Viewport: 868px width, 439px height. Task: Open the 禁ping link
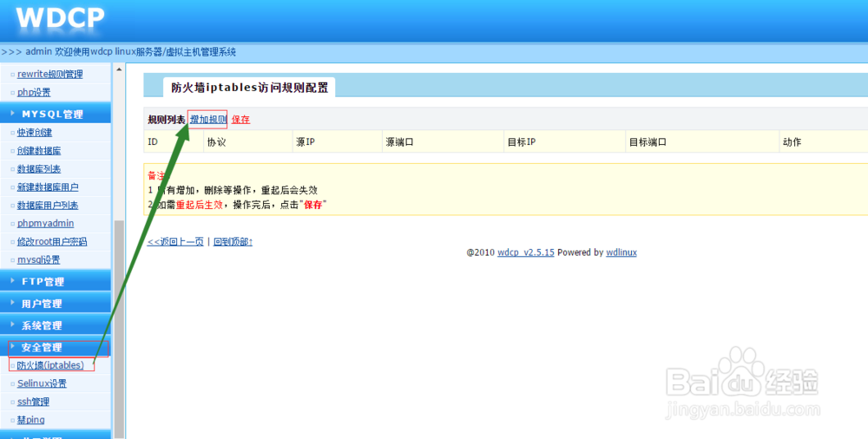pyautogui.click(x=31, y=420)
